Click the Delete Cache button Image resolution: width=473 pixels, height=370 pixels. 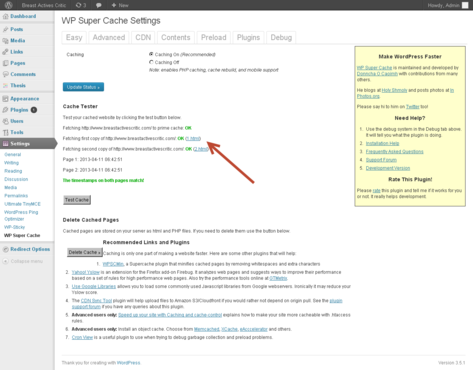click(85, 252)
